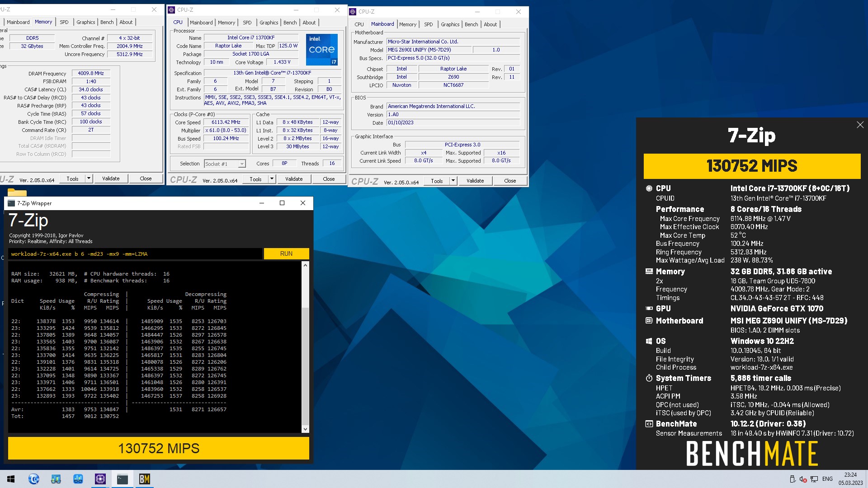Switch to Bench tab in the processor CPU-Z window
The image size is (868, 488).
coord(290,23)
